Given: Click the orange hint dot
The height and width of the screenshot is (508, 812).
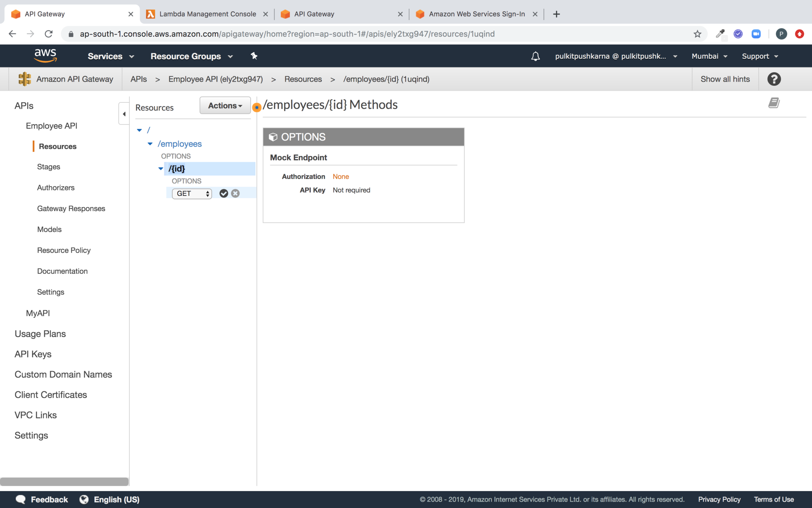Looking at the screenshot, I should pyautogui.click(x=257, y=108).
